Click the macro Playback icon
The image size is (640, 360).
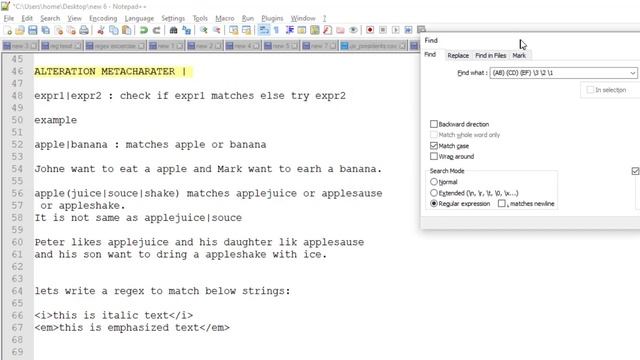[x=396, y=30]
